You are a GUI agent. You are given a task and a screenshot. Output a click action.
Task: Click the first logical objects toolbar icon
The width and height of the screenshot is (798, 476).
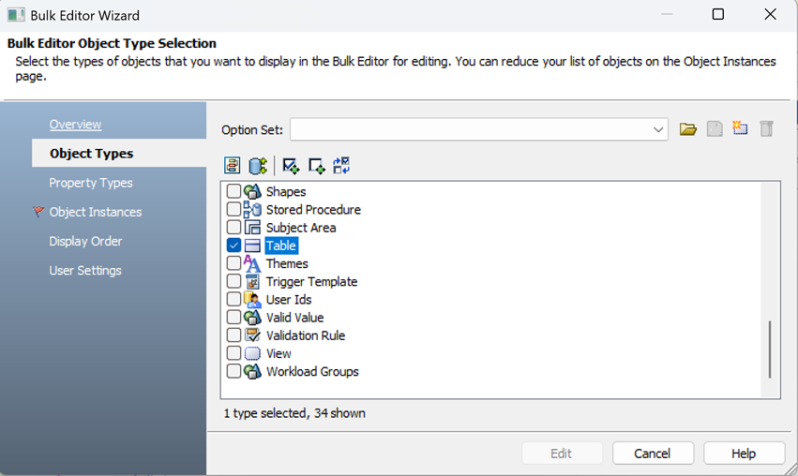pyautogui.click(x=233, y=165)
